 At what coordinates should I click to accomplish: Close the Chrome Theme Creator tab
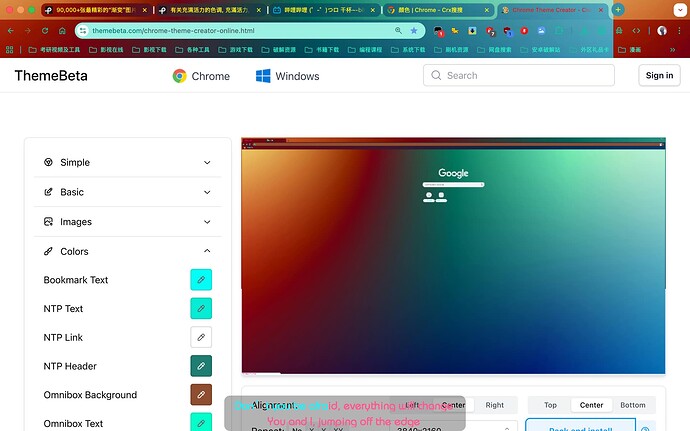[x=601, y=10]
